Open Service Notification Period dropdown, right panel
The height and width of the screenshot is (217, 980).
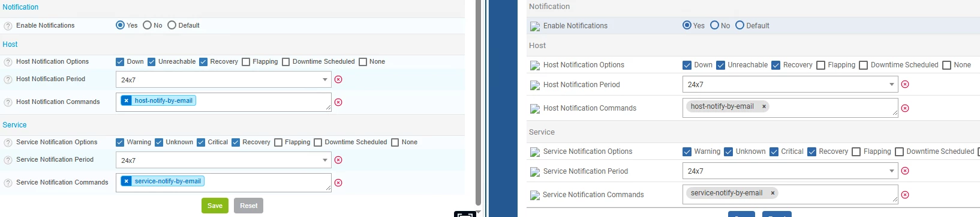click(790, 171)
